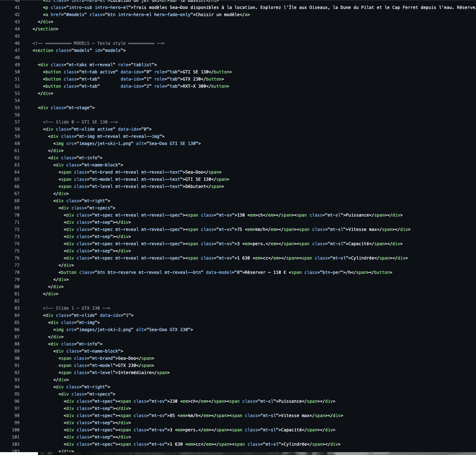Click 'GTI SE 130' span text on line 65
The height and width of the screenshot is (455, 476).
pos(198,179)
